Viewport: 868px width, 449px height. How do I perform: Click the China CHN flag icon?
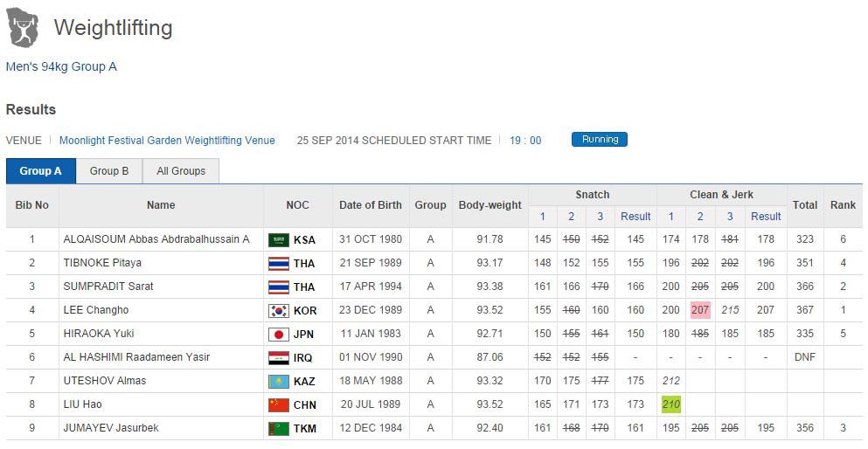pyautogui.click(x=279, y=404)
